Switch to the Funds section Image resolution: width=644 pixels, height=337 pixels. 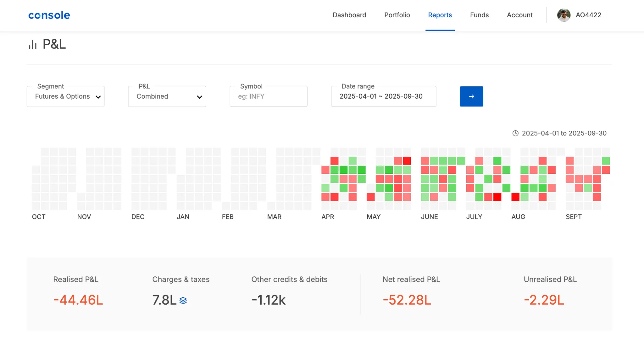point(479,15)
